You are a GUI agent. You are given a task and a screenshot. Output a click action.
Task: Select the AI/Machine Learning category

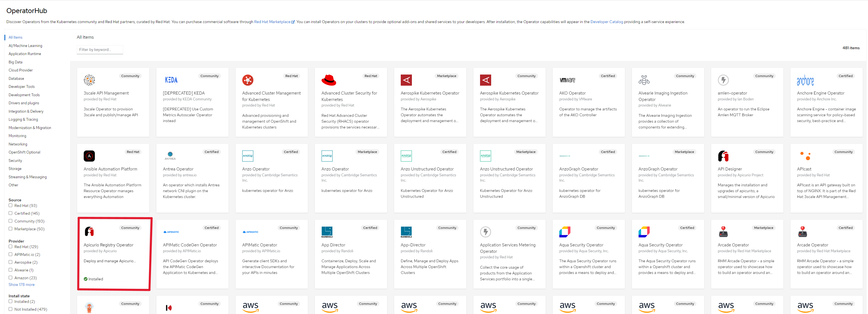25,46
